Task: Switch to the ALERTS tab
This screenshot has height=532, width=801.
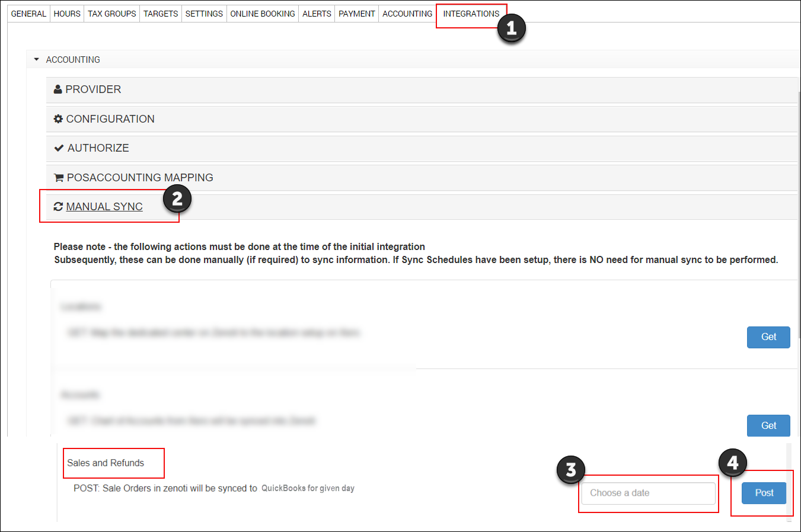Action: click(317, 14)
